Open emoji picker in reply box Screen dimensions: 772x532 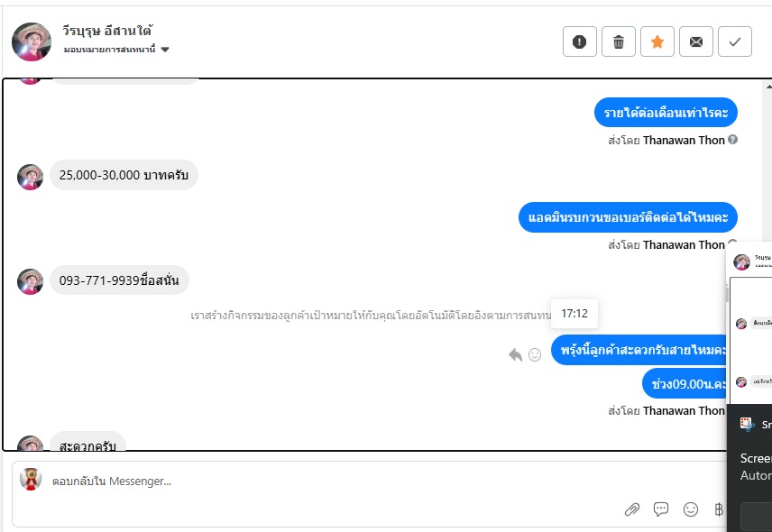click(x=691, y=509)
